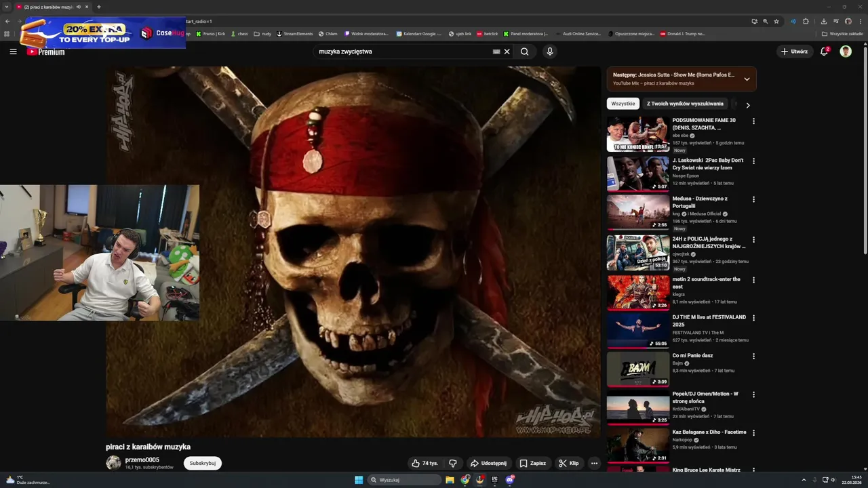Open the Audi Online Service bookmark

coord(578,33)
